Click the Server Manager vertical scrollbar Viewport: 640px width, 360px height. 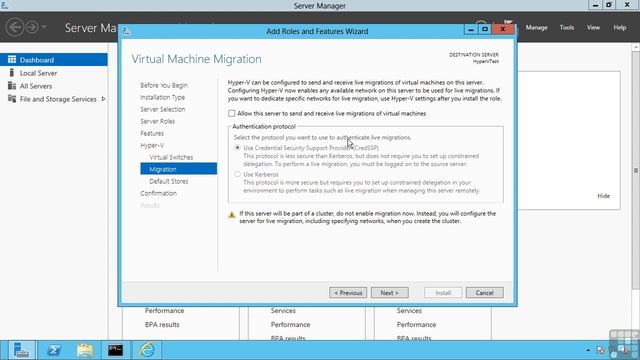click(636, 170)
